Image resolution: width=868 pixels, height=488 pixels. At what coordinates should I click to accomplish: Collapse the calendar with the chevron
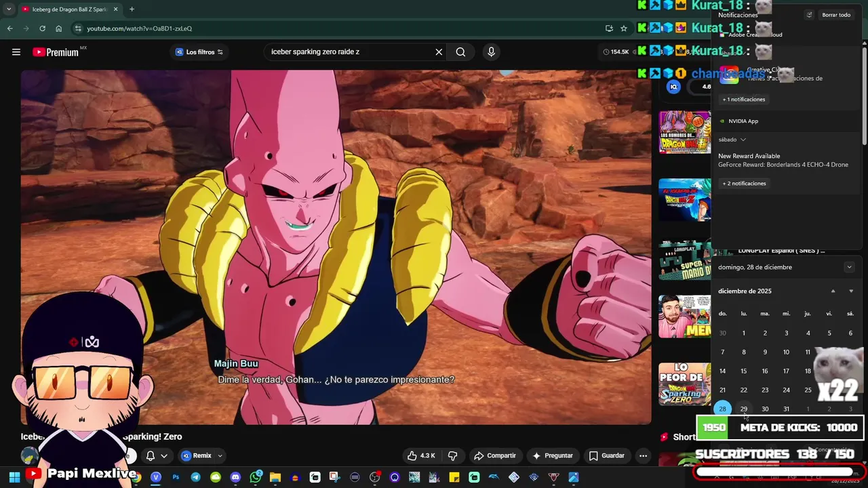click(849, 267)
